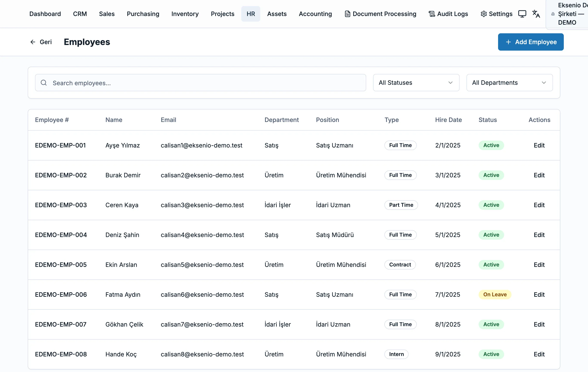Open the All Departments dropdown
This screenshot has width=588, height=372.
point(509,83)
